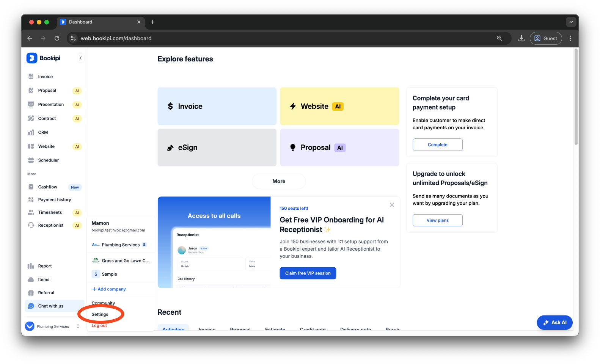The width and height of the screenshot is (600, 364).
Task: Open Website in the sidebar
Action: pos(54,146)
